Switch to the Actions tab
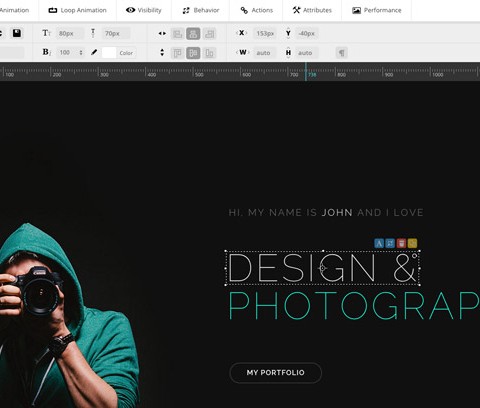This screenshot has width=480, height=408. click(256, 10)
